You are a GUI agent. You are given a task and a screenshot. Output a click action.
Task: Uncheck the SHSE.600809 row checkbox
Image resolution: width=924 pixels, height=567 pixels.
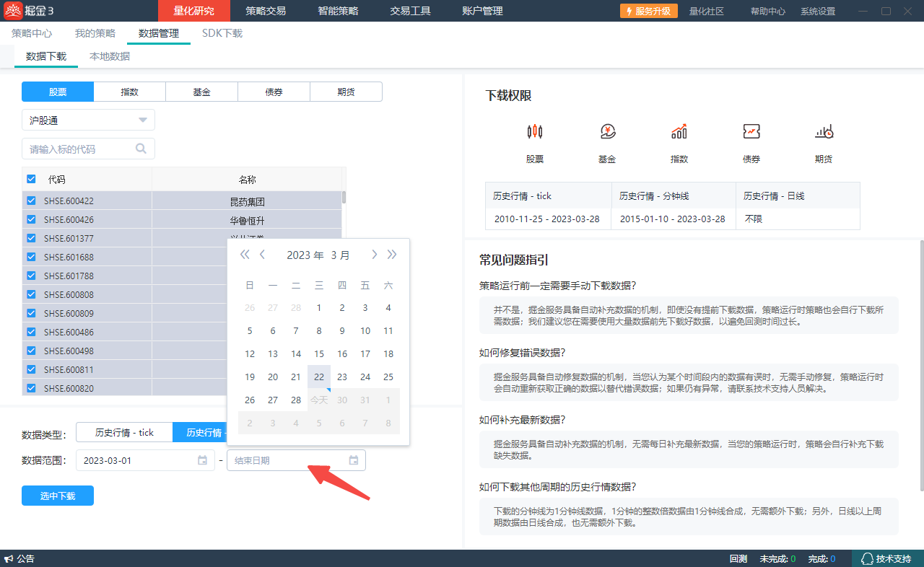tap(31, 313)
